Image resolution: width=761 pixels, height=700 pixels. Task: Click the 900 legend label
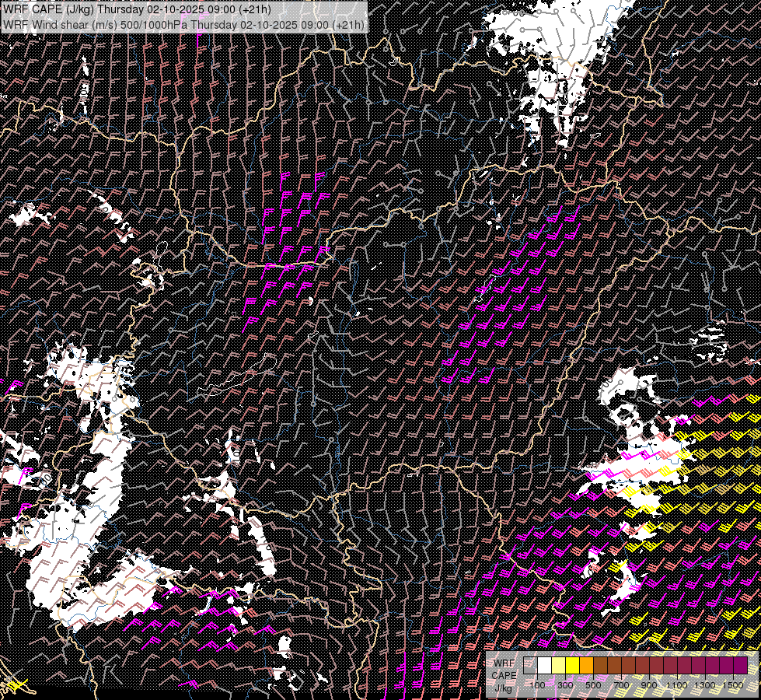649,685
